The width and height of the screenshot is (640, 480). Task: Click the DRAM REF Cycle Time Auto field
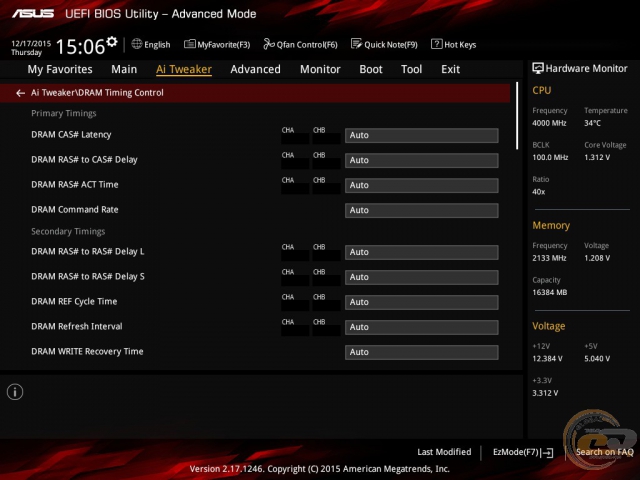[422, 302]
